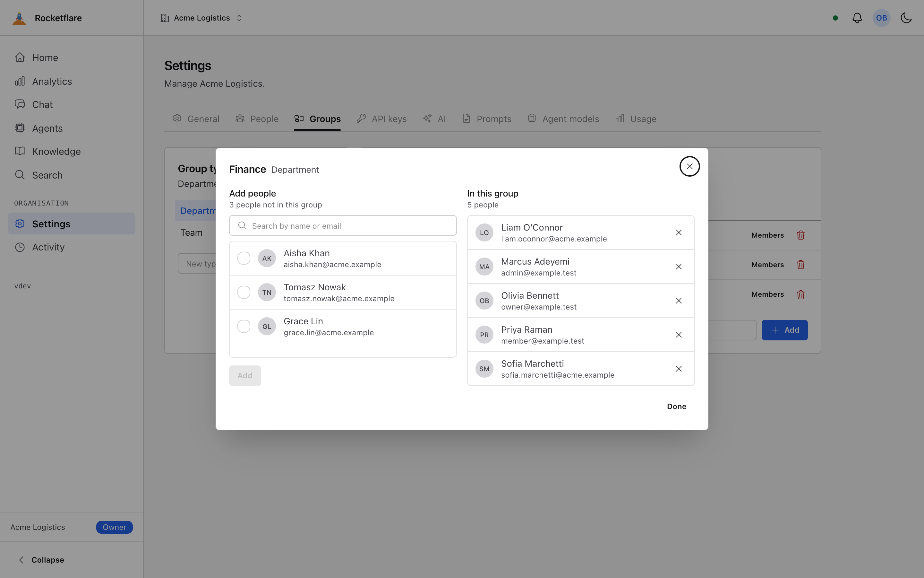
Task: Open the People settings tab
Action: coord(257,119)
